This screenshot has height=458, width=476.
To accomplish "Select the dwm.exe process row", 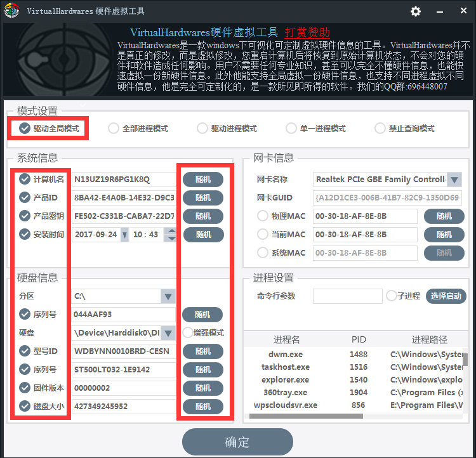I will [x=354, y=354].
